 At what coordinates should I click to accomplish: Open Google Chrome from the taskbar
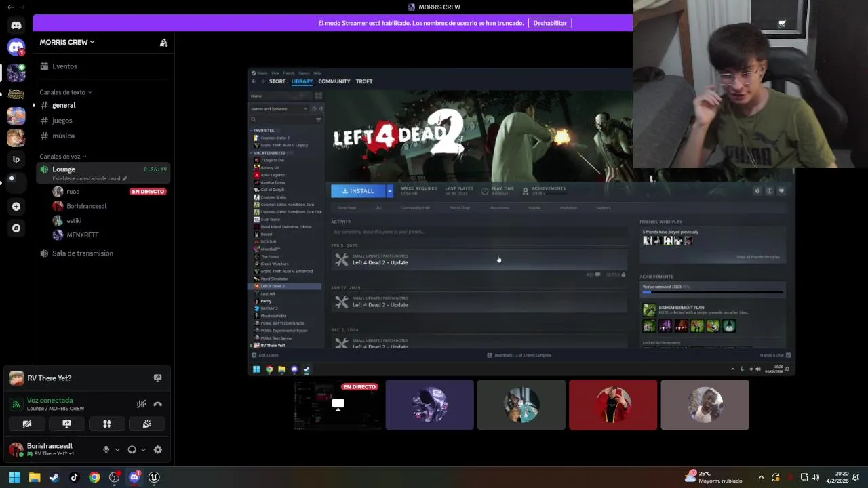tap(94, 477)
